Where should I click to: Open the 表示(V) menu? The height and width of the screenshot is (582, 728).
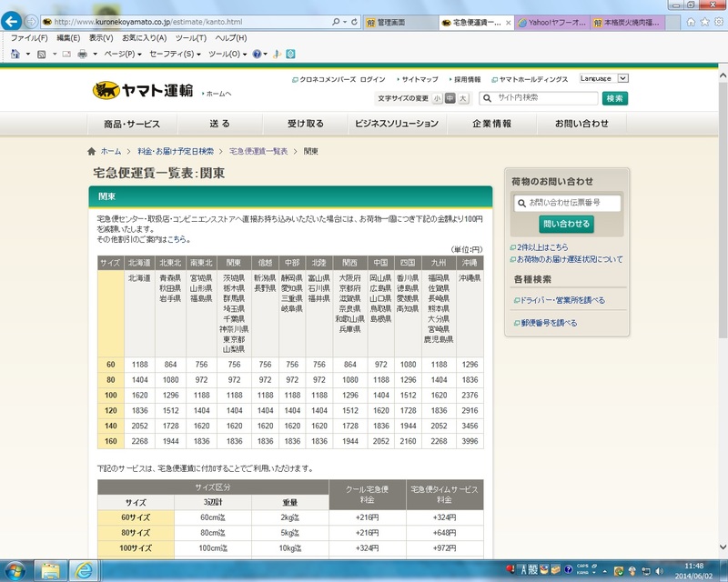point(101,38)
